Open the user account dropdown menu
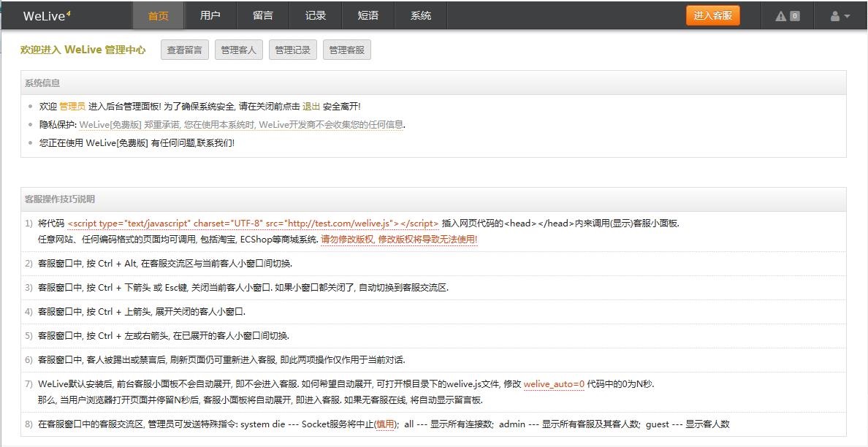The width and height of the screenshot is (868, 447). click(x=840, y=16)
